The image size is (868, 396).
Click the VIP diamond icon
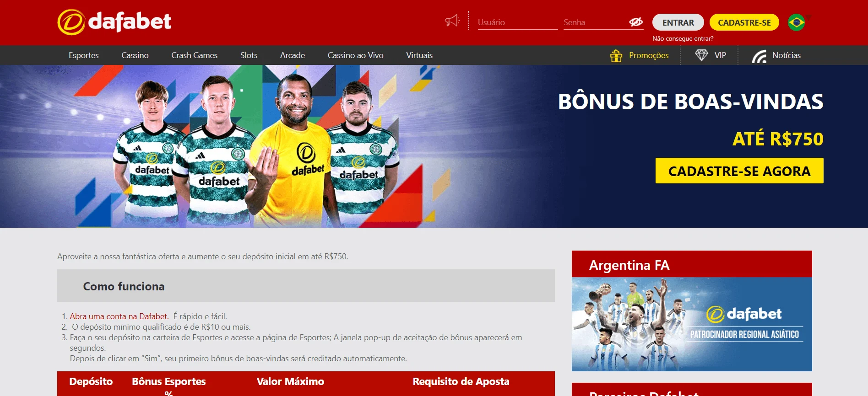pyautogui.click(x=701, y=55)
